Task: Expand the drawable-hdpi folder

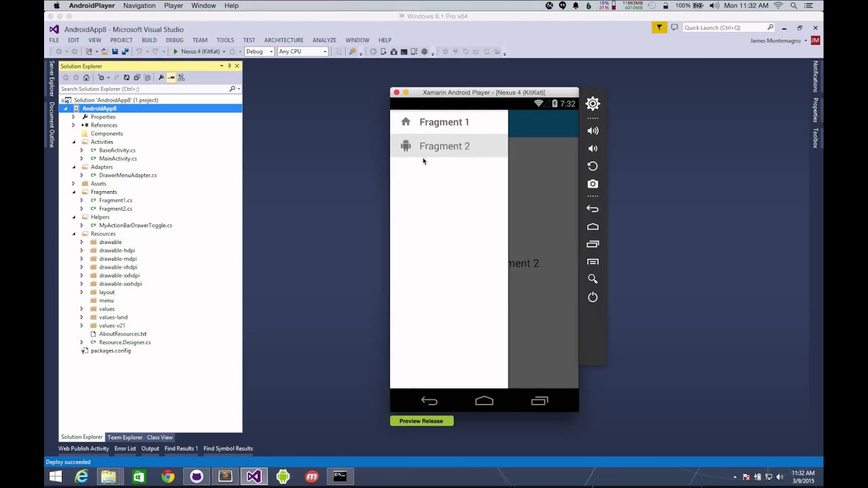Action: pos(82,250)
